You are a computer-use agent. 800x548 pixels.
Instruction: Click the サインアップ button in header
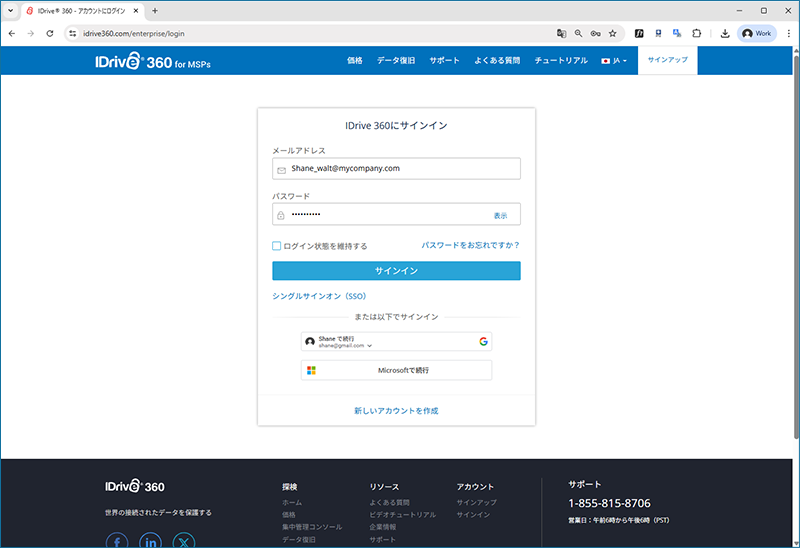tap(667, 60)
